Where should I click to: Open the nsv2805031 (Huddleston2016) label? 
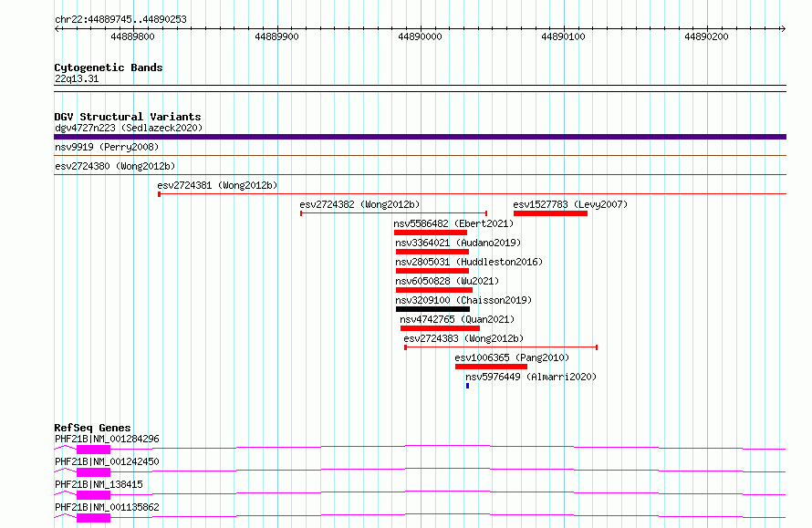click(469, 262)
